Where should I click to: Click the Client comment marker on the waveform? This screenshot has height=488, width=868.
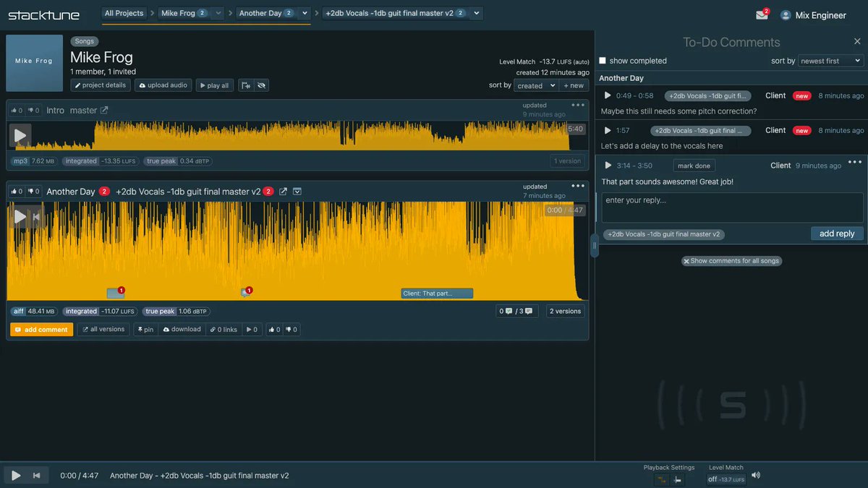tap(437, 293)
